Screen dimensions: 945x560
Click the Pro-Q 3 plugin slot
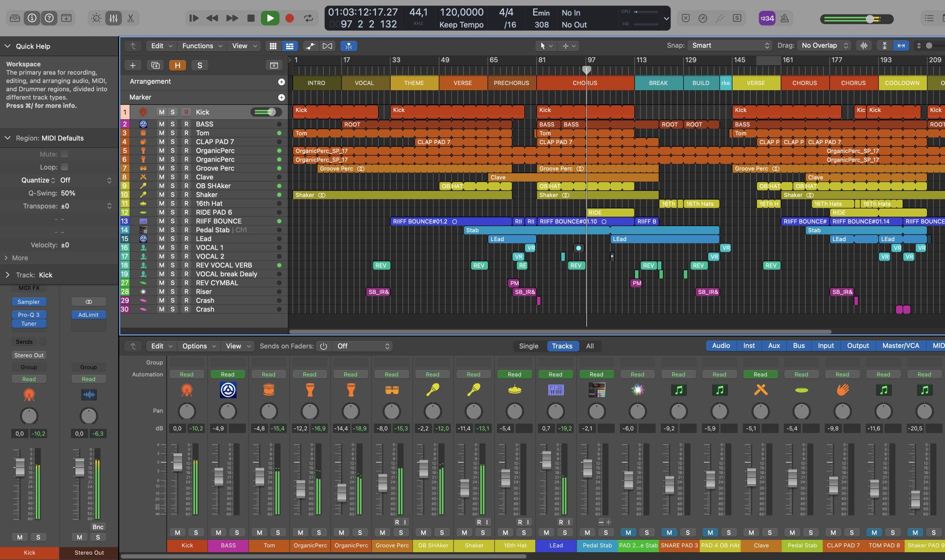coord(29,315)
